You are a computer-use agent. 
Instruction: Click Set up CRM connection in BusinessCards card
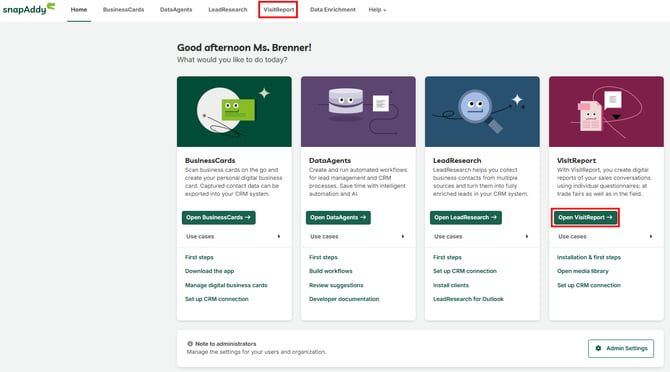pos(217,299)
